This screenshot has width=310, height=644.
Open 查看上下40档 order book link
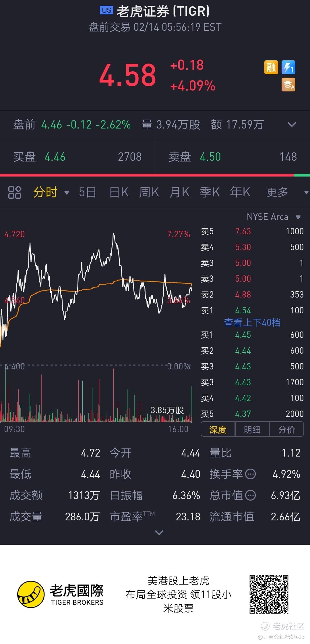point(252,323)
